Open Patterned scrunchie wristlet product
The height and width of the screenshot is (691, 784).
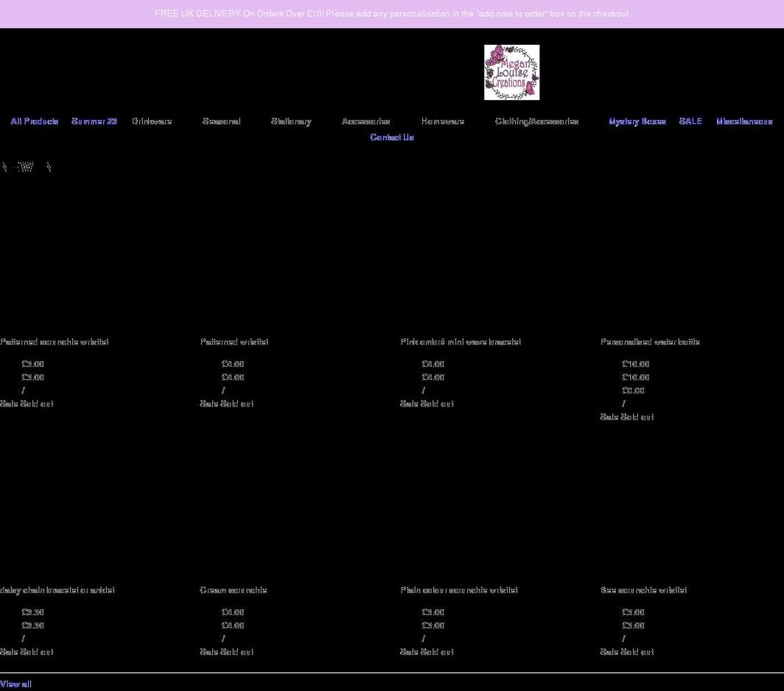[55, 342]
